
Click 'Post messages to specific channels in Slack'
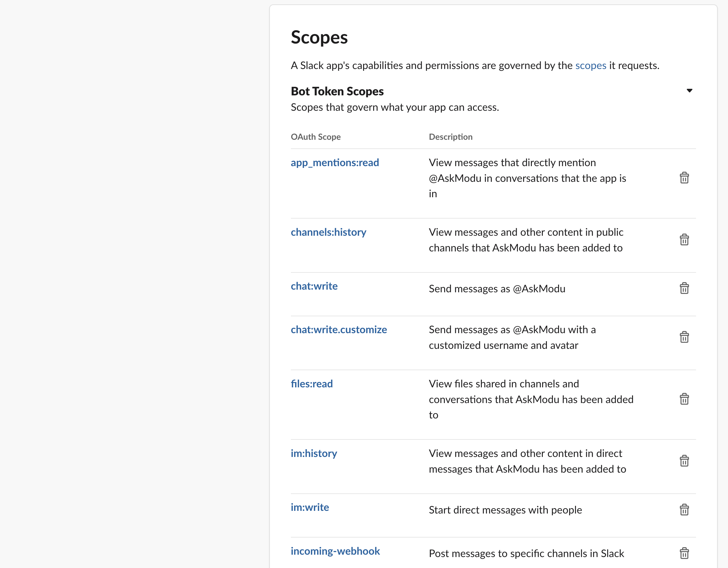pos(526,554)
